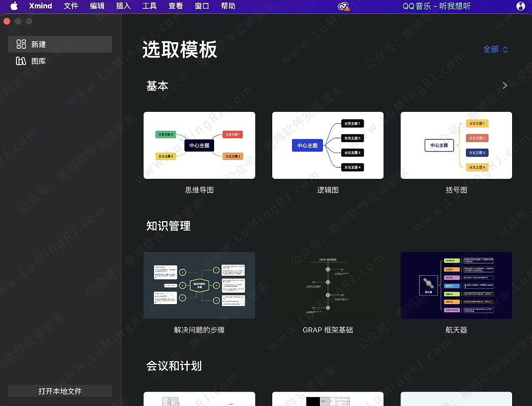Screen dimensions: 532x406
Task: Choose the 解决问题的步骤 template
Action: click(x=199, y=285)
